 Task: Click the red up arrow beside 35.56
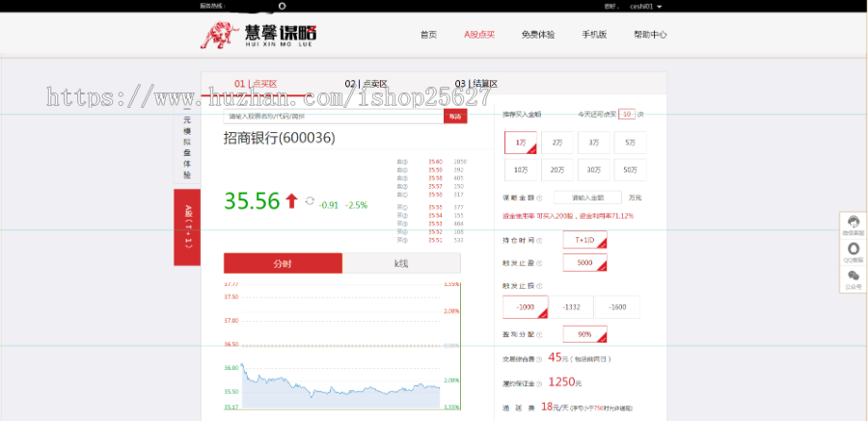[x=291, y=200]
